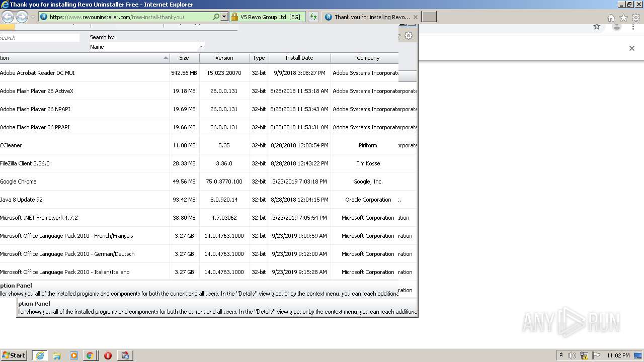The height and width of the screenshot is (362, 644).
Task: Click version 75.0.3770.100 cell
Action: 224,182
